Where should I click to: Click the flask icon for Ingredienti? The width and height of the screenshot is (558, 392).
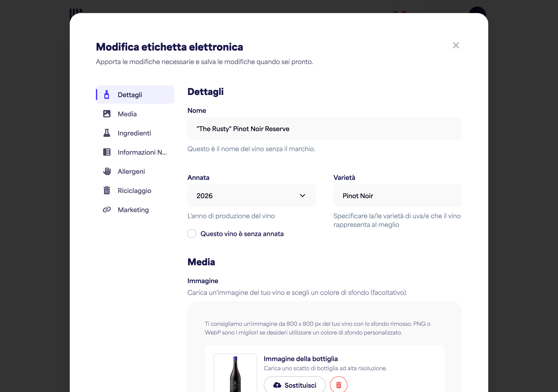coord(107,133)
